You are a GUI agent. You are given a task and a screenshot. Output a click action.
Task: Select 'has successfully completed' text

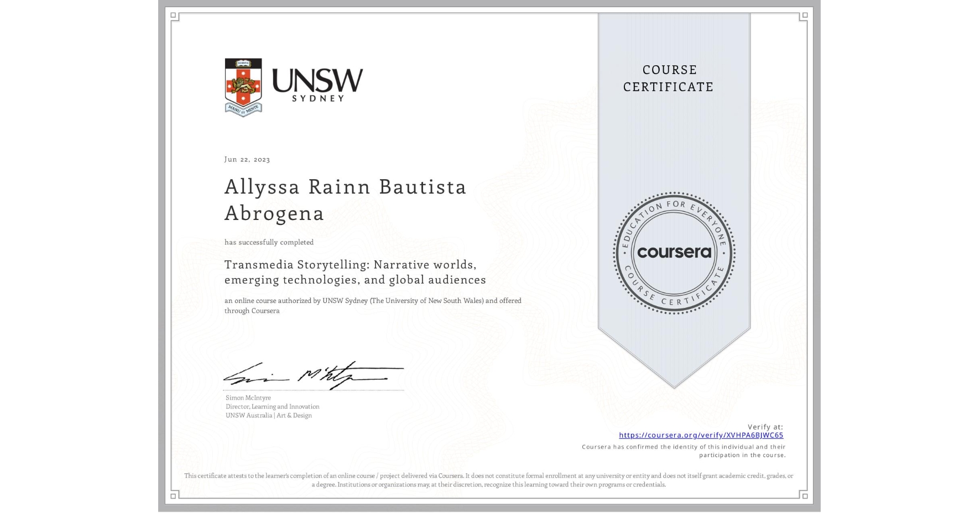click(x=269, y=242)
